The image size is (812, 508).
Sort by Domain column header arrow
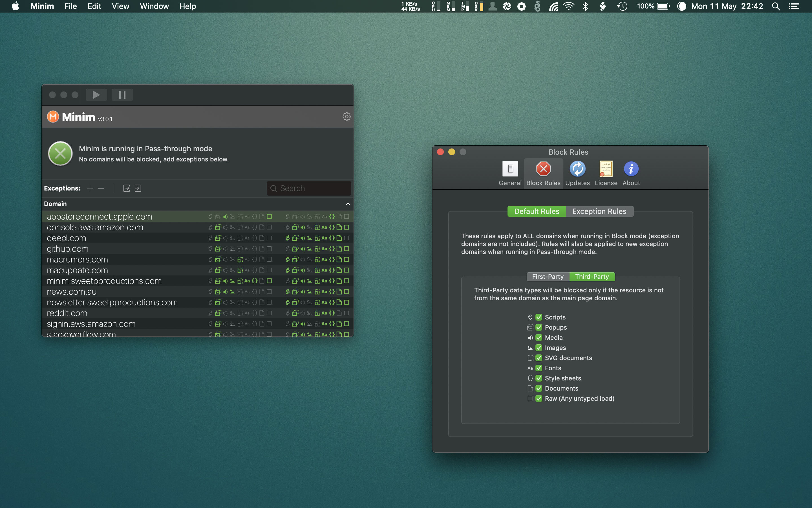[x=348, y=204]
